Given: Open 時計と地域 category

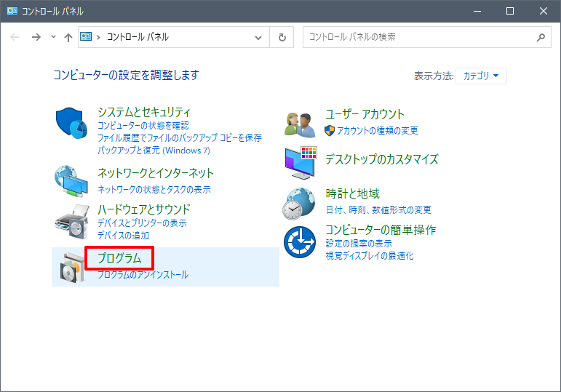Looking at the screenshot, I should tap(352, 193).
